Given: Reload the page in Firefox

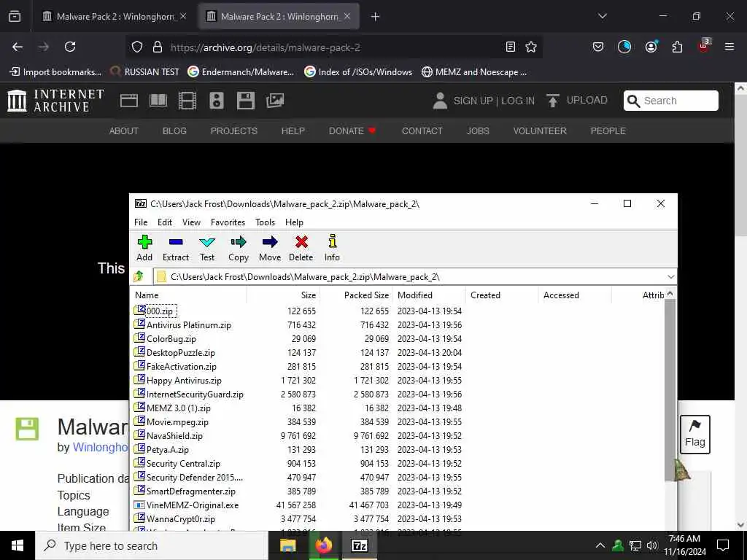Looking at the screenshot, I should [x=70, y=47].
